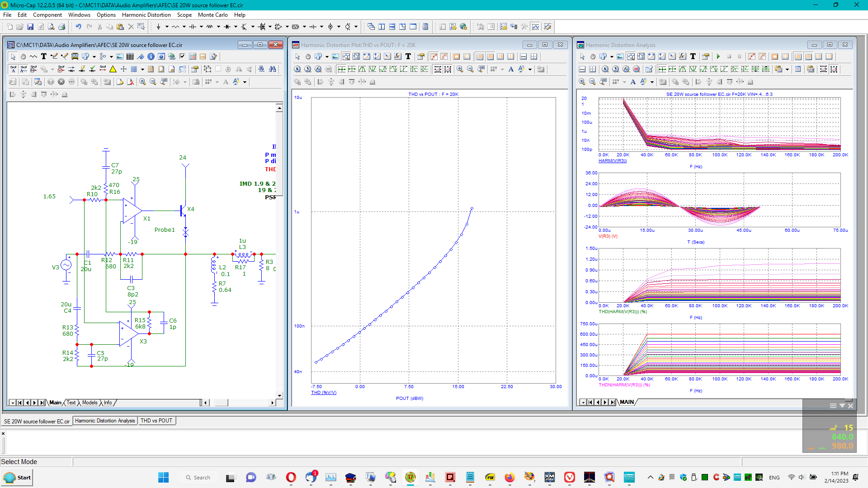The image size is (868, 488).
Task: Open Opera browser from taskbar
Action: coord(291,477)
